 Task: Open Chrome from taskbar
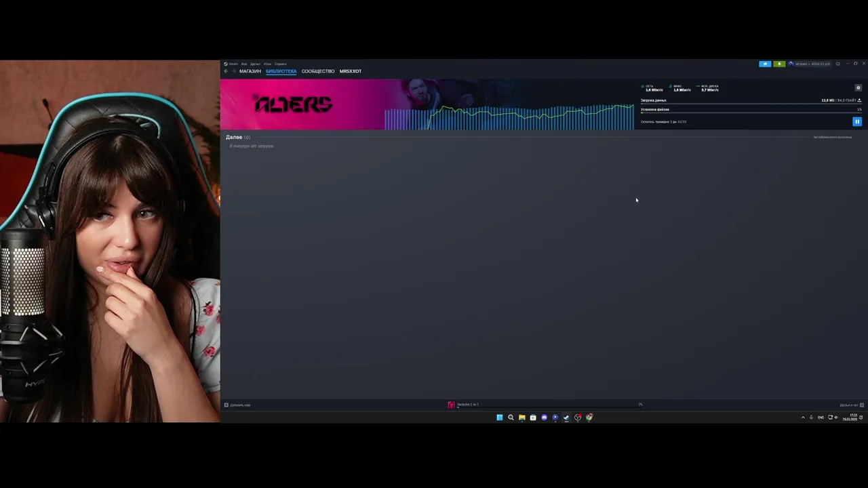(589, 418)
